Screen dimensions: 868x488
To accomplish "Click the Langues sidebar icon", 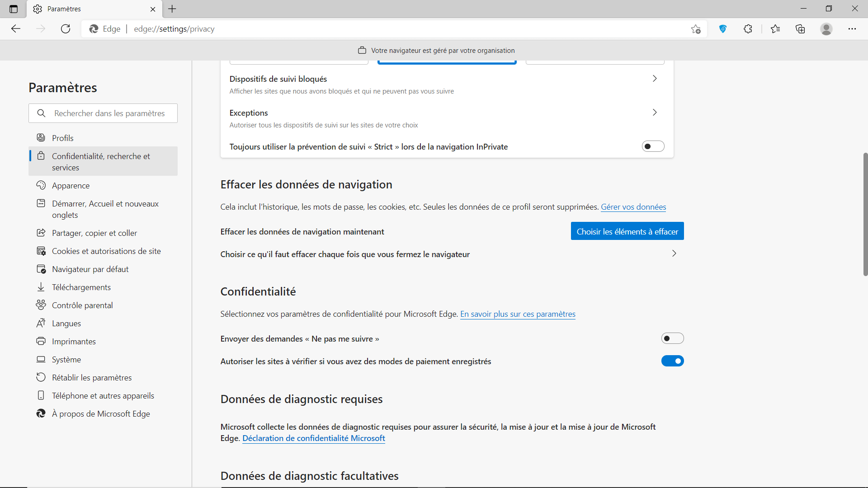I will pos(41,323).
